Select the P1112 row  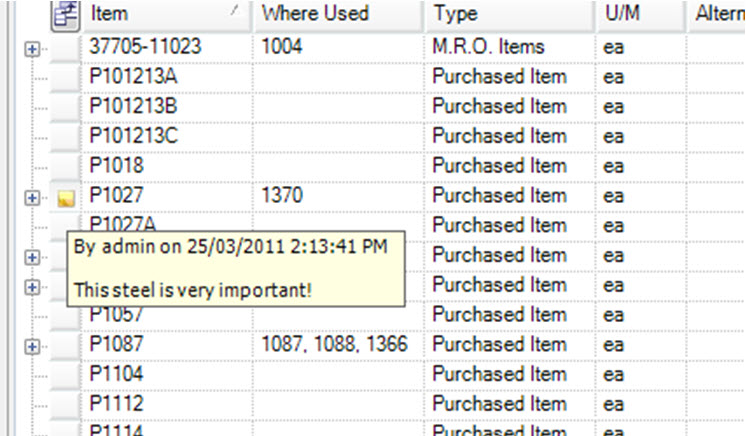116,404
